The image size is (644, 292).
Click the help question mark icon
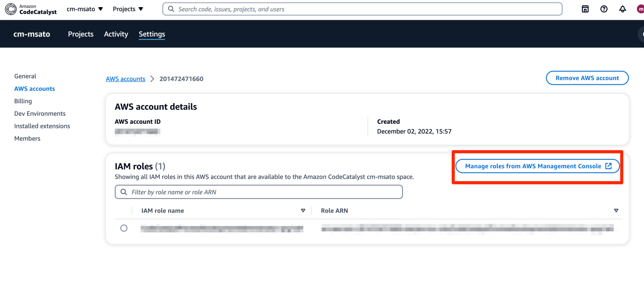[604, 9]
